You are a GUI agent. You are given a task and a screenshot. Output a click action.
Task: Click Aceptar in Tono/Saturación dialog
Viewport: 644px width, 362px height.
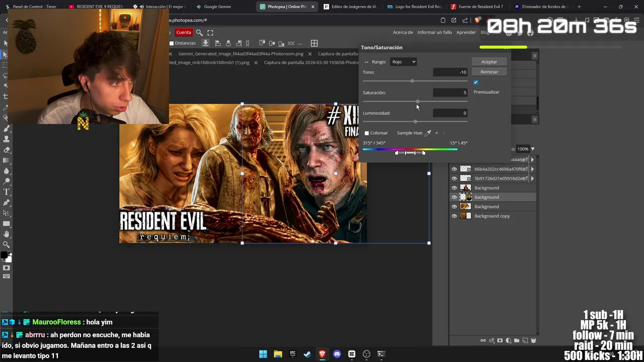[x=489, y=62]
